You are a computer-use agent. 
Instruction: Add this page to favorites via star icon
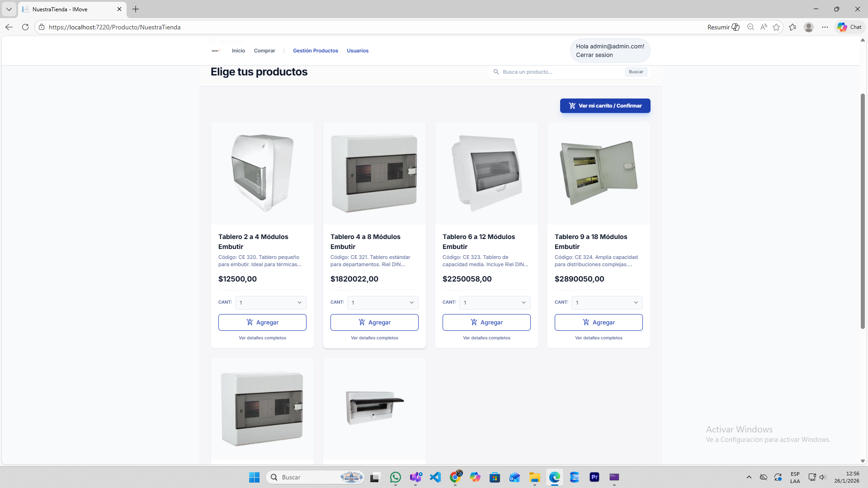(x=777, y=27)
